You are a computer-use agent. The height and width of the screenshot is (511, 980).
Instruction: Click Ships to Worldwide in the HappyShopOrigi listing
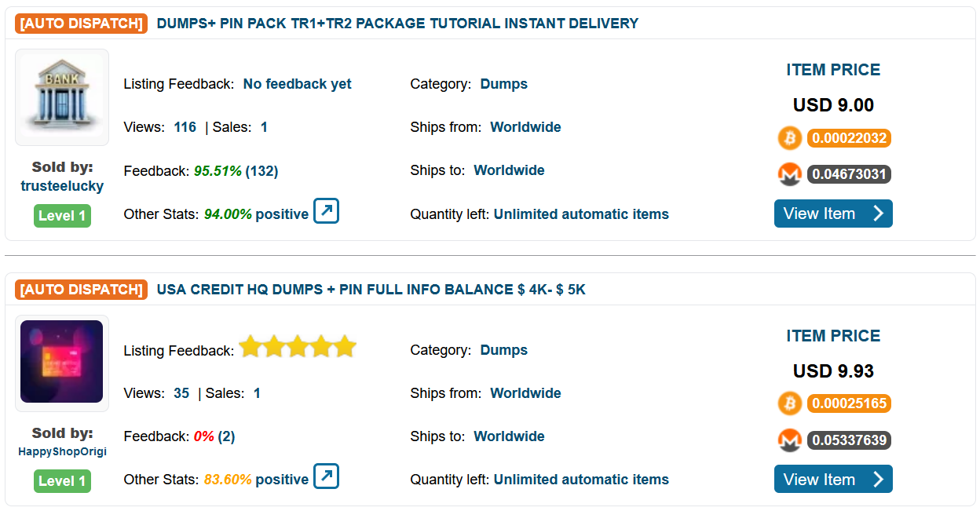509,436
